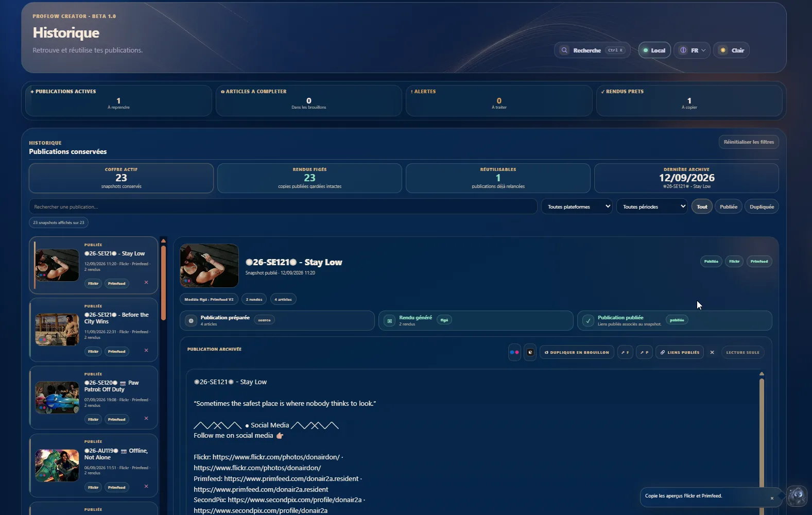Select the Publication préparée step
Viewport: 812px width, 515px height.
click(277, 320)
